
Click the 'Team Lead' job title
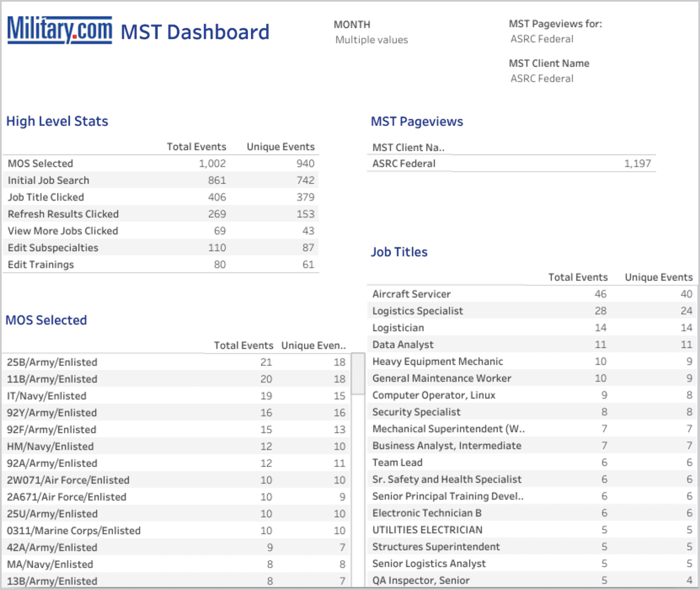click(397, 462)
